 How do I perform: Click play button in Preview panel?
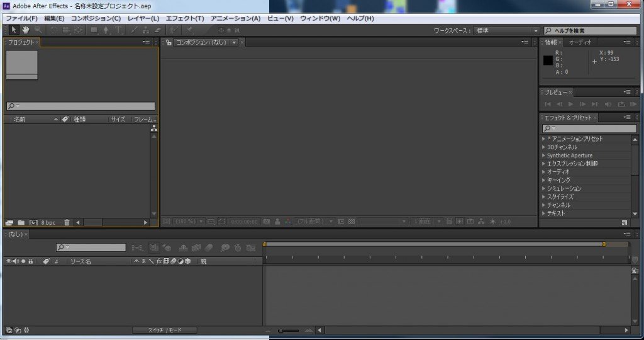pos(570,104)
